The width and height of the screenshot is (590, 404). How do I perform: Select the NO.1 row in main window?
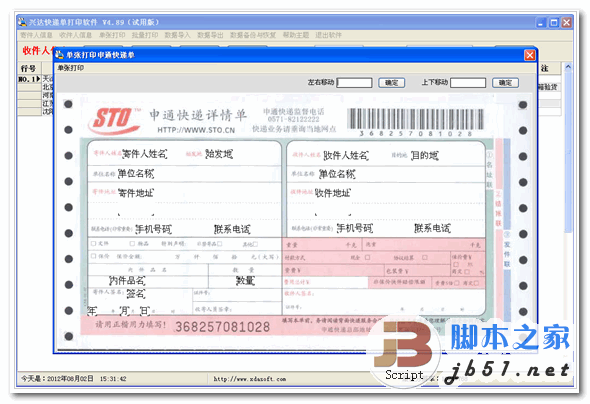pos(29,79)
